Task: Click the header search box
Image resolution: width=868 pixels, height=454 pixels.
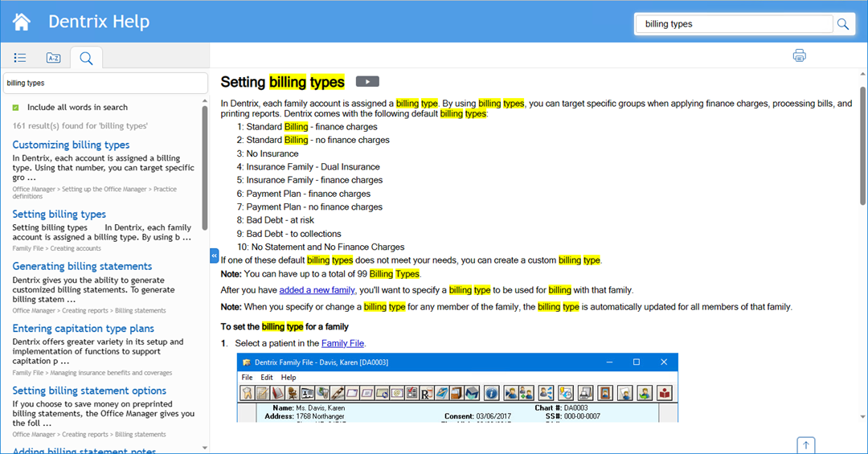Action: 733,24
